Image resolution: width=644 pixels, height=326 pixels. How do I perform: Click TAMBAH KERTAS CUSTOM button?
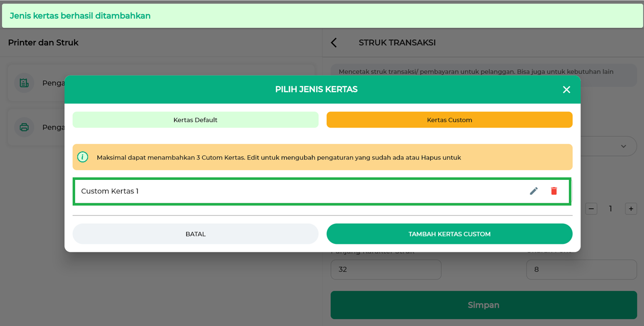(449, 234)
